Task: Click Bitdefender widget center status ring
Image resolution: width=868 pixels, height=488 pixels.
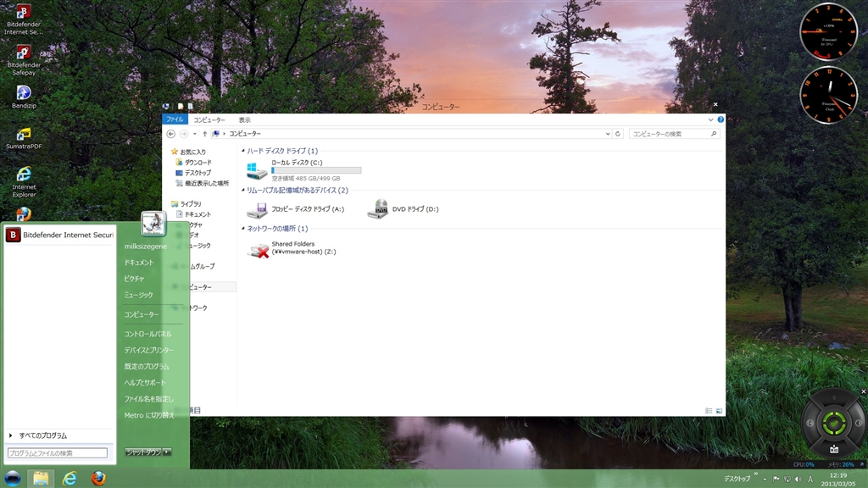Action: tap(834, 424)
